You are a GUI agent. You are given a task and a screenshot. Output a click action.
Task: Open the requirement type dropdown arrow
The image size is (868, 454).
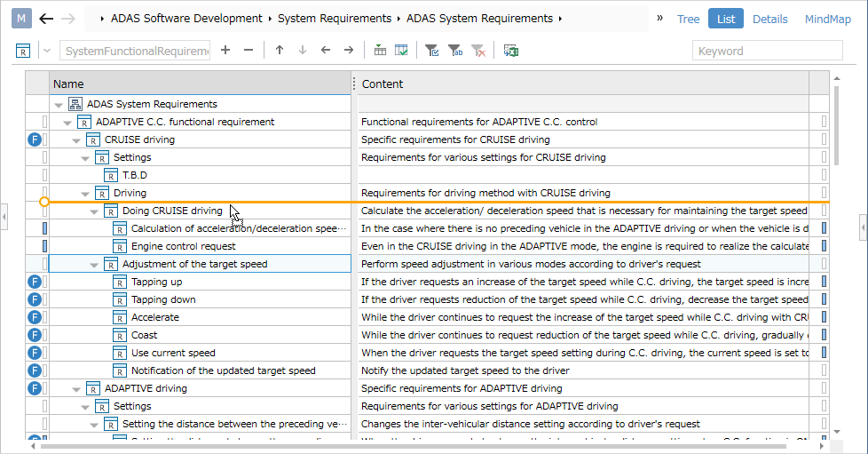[47, 51]
